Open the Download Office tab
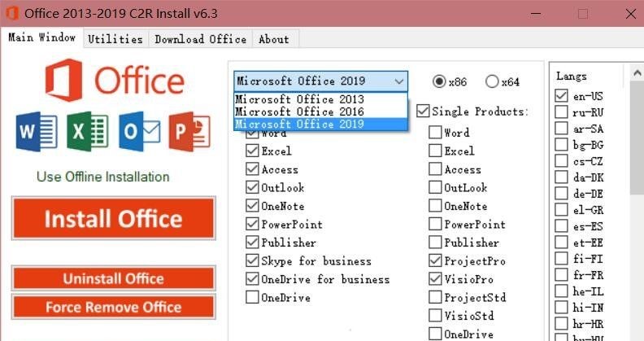This screenshot has height=341, width=644. (200, 39)
